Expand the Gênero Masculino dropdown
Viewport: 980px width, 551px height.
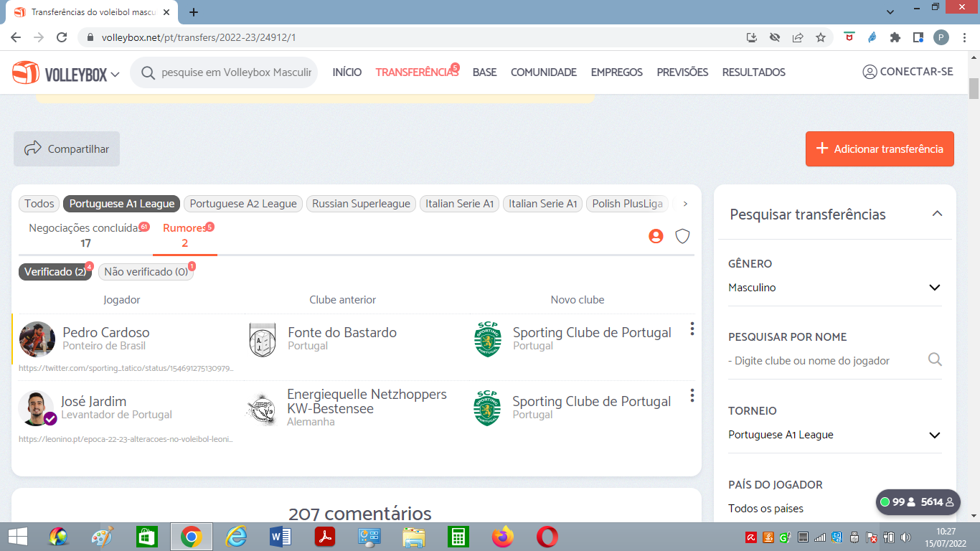click(834, 288)
